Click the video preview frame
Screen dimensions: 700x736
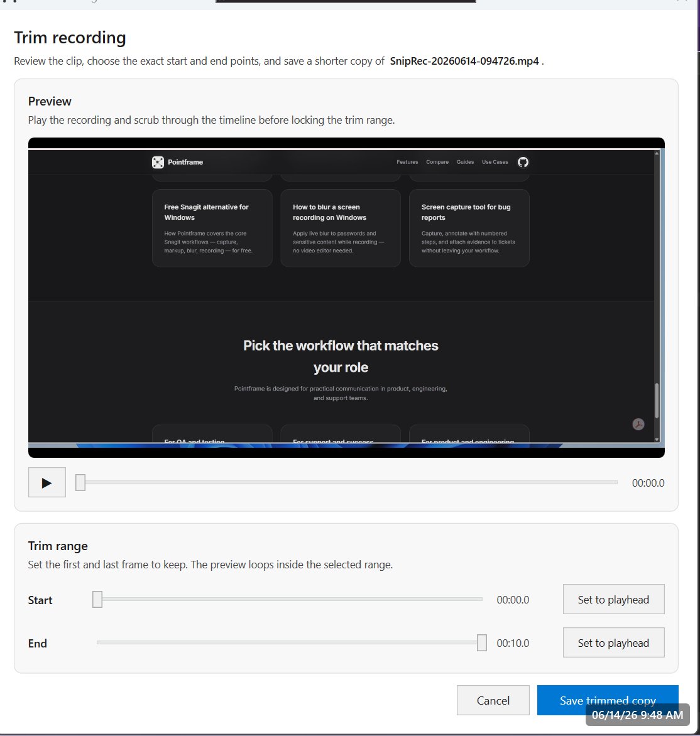point(346,298)
